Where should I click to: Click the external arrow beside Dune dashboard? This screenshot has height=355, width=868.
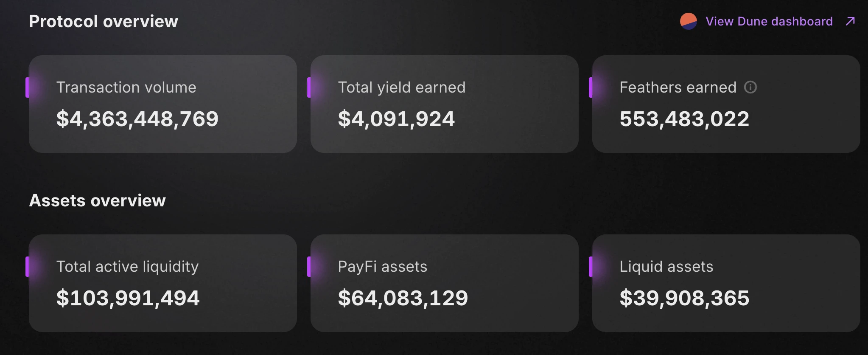(850, 21)
